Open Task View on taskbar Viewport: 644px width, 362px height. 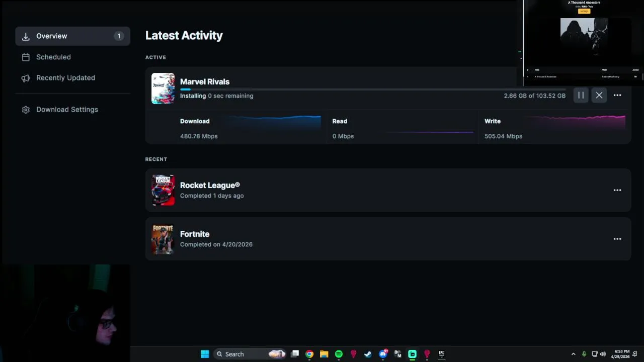pos(295,354)
